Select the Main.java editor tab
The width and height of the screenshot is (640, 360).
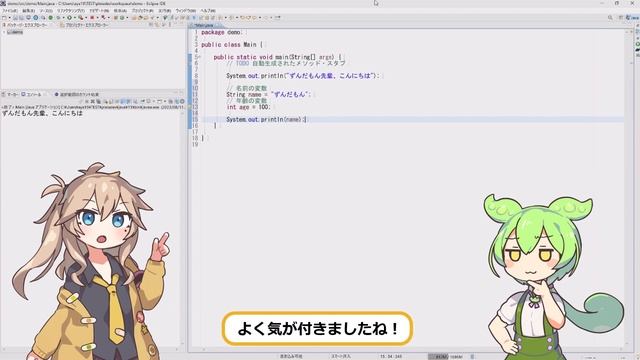(204, 25)
